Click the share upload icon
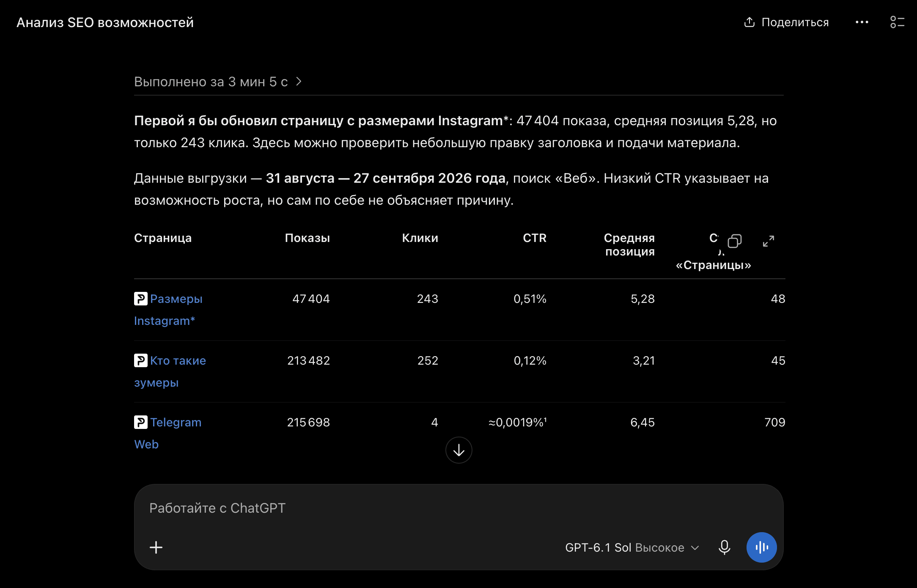 (749, 22)
